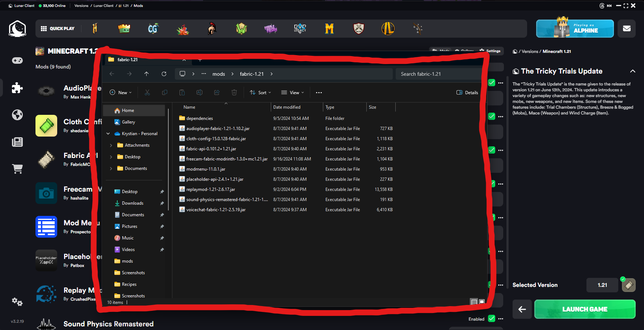644x330 pixels.
Task: Switch Explorer to large thumbnails view icon
Action: tap(482, 302)
